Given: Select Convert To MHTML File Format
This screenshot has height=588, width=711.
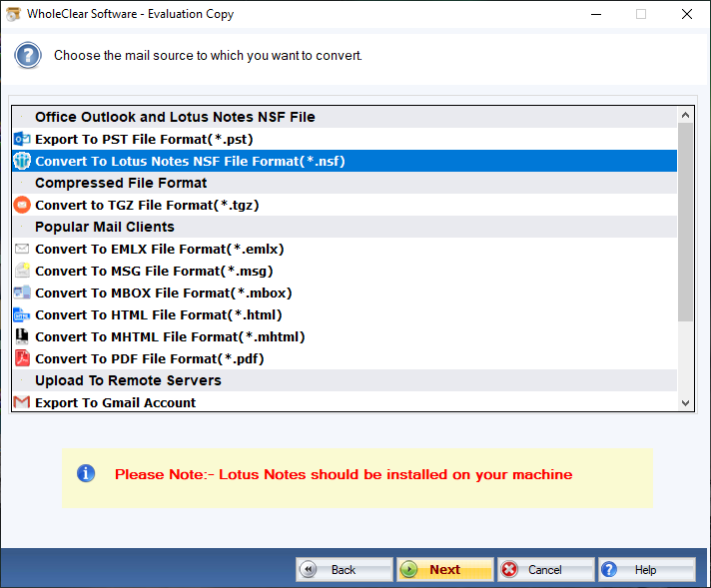Looking at the screenshot, I should 345,336.
